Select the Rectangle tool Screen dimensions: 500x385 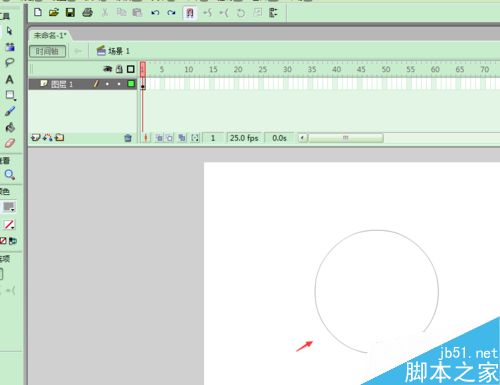pyautogui.click(x=10, y=95)
